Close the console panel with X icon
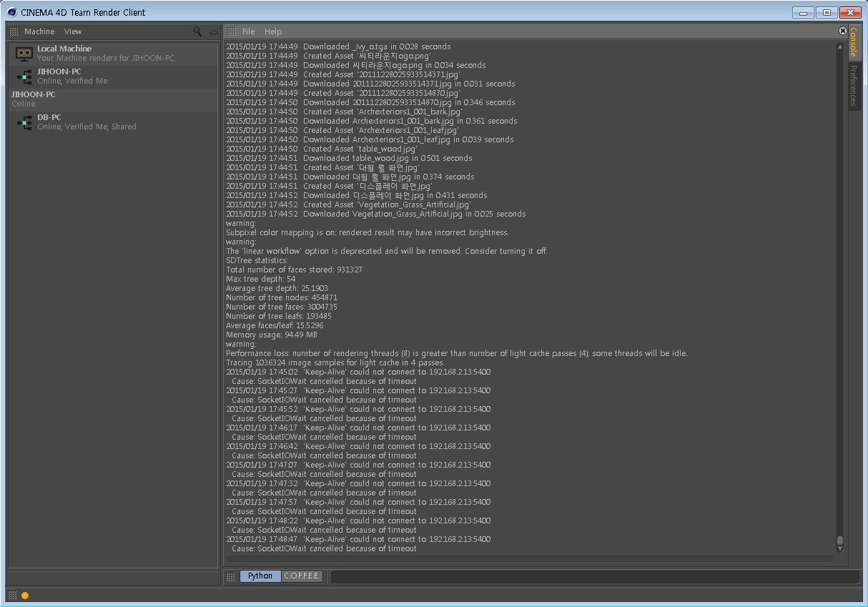The image size is (868, 607). (x=842, y=31)
